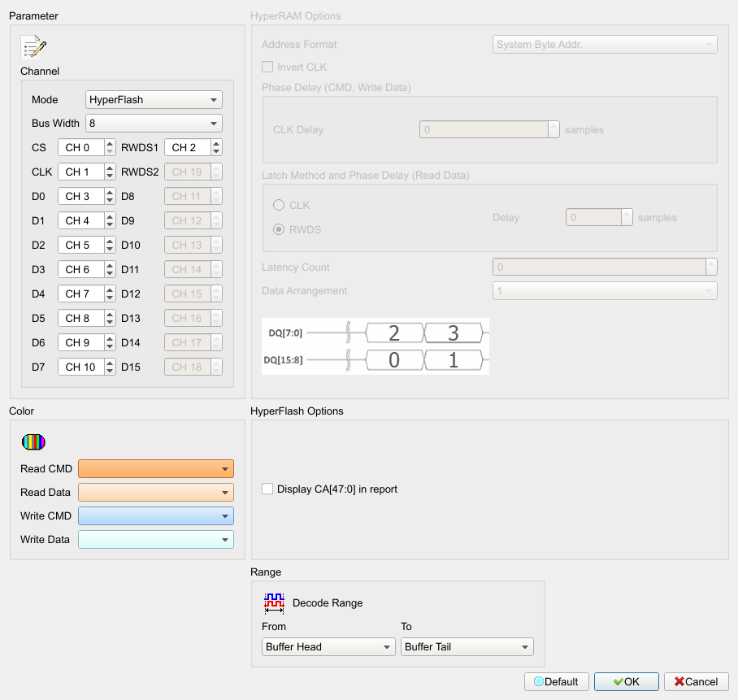This screenshot has width=738, height=700.
Task: Click the D4 channel field CH 7
Action: (x=81, y=293)
